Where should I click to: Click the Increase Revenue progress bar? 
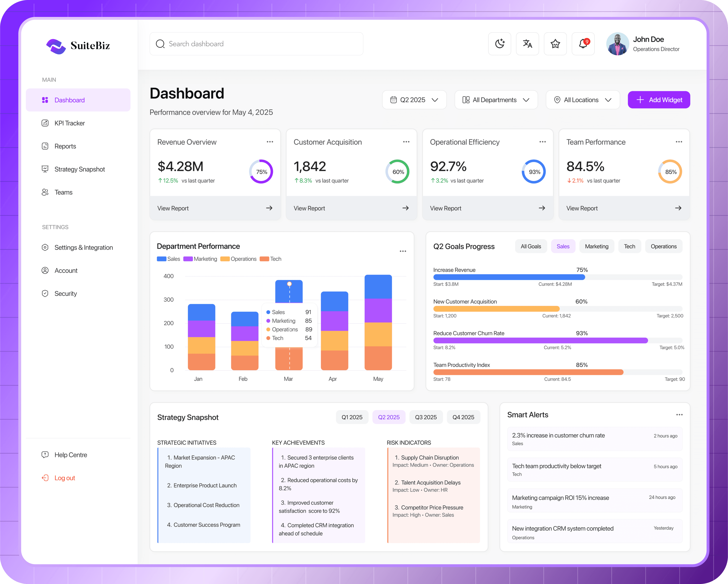pos(509,277)
